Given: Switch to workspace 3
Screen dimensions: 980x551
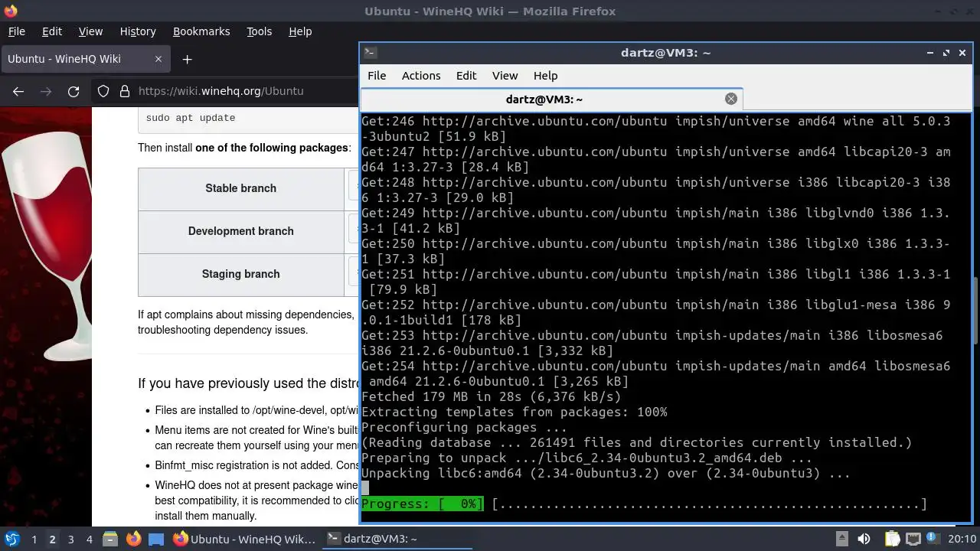Looking at the screenshot, I should coord(70,539).
